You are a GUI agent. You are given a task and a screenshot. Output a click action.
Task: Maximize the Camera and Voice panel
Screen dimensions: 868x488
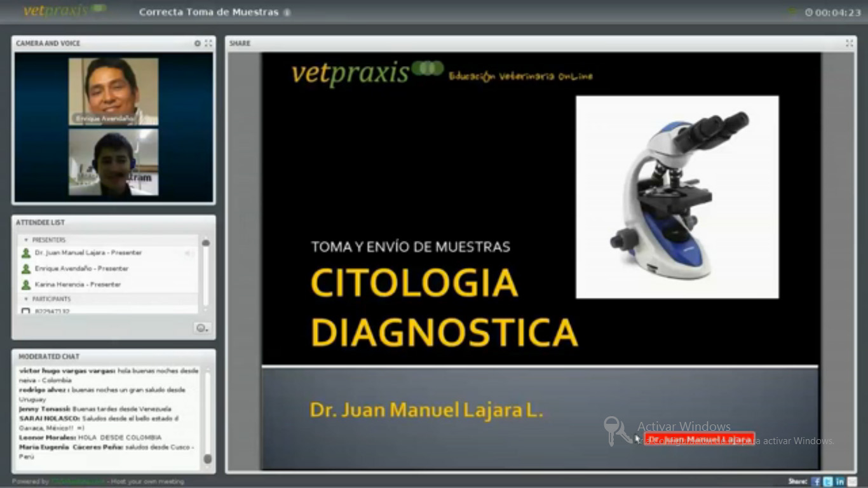208,43
